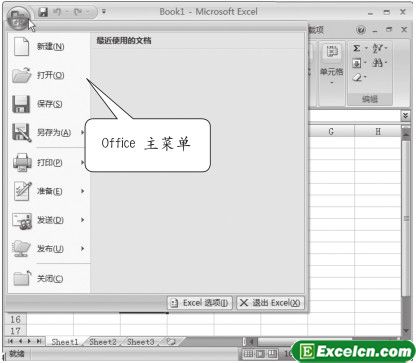The width and height of the screenshot is (416, 363).
Task: Expand the 发布 submenu arrow
Action: [82, 248]
